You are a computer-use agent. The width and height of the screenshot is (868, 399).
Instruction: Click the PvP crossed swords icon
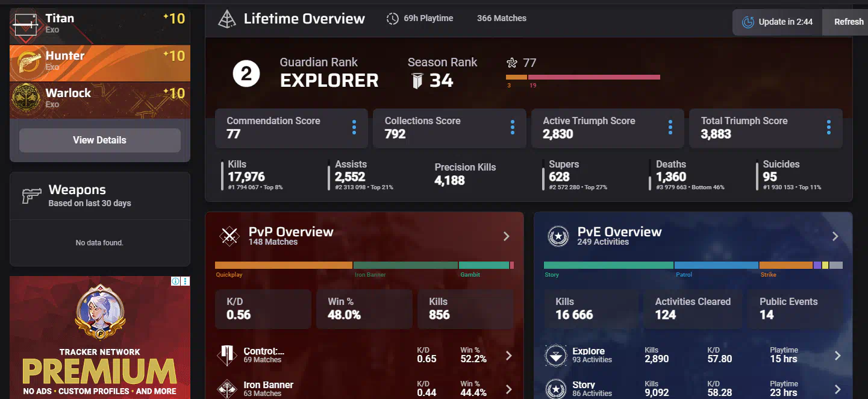(x=229, y=236)
